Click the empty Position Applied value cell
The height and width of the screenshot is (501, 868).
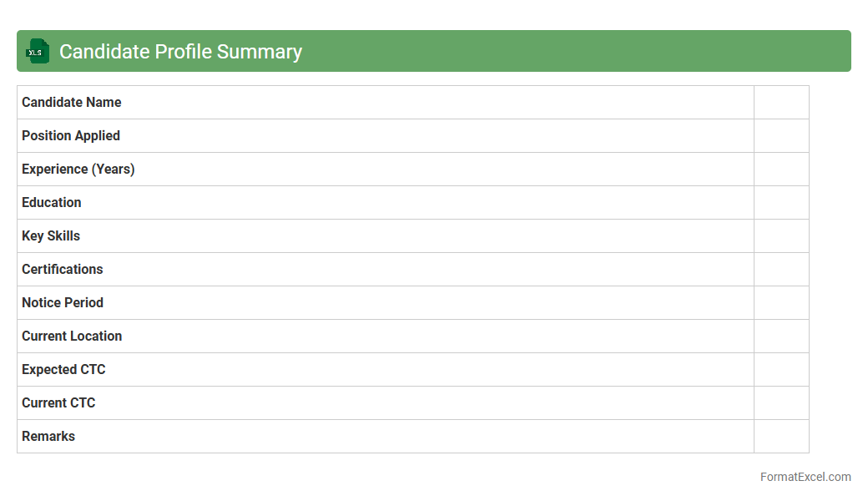(x=781, y=136)
